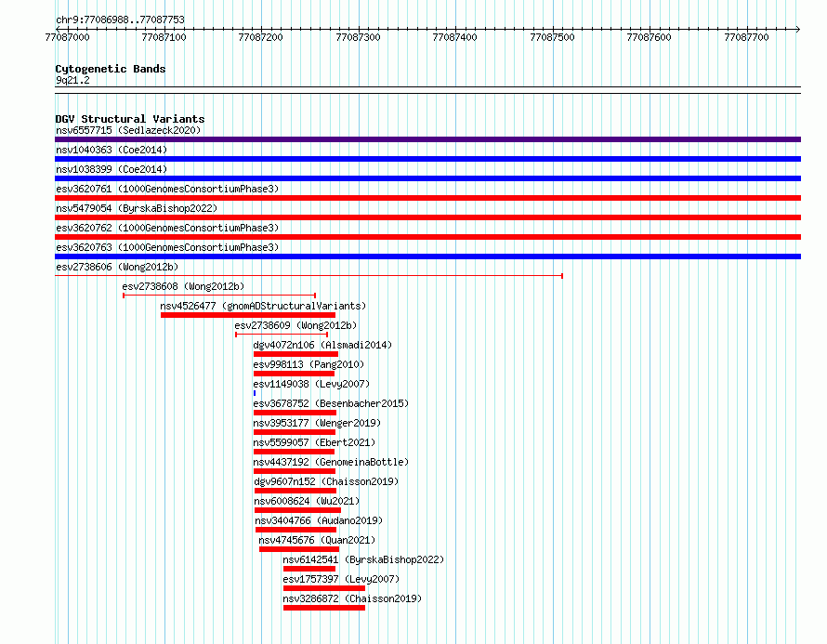Open nsv6008624 (Wu2021) variant label
This screenshot has height=644, width=827.
307,501
